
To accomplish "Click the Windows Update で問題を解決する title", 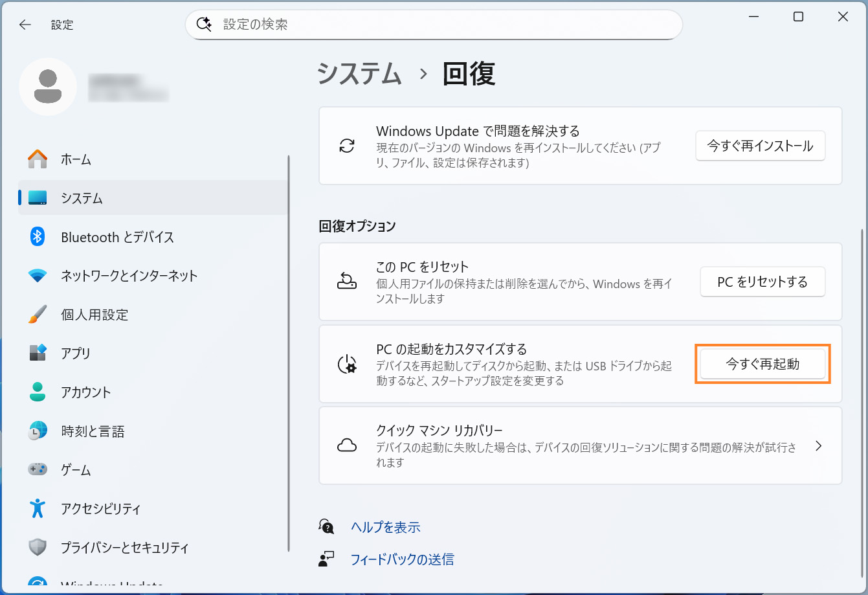I will coord(478,131).
